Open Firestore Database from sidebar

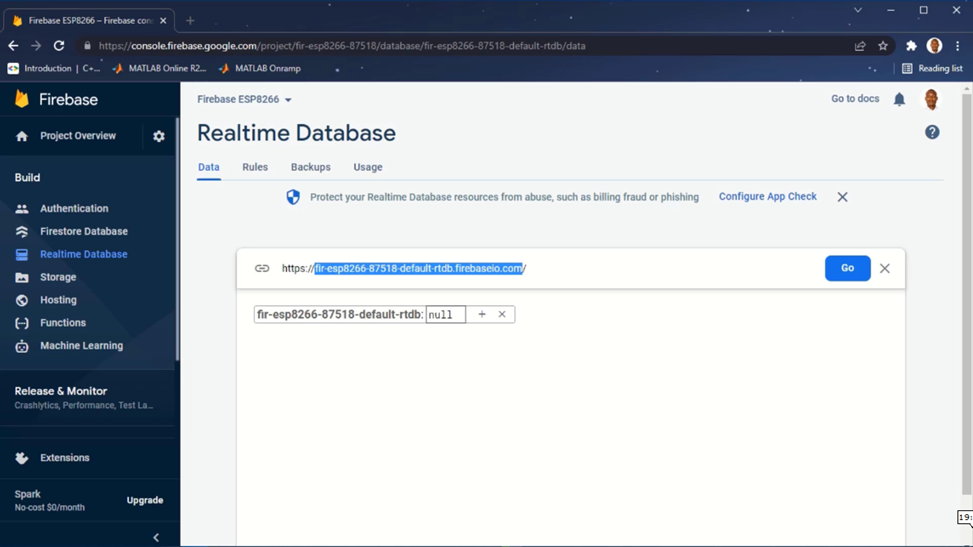(x=83, y=231)
